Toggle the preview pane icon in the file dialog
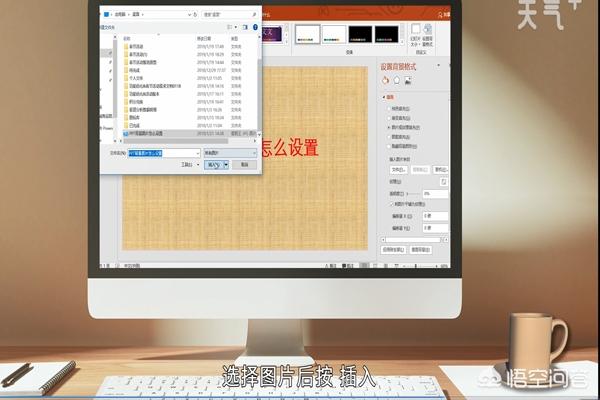This screenshot has width=600, height=400. 245,27
